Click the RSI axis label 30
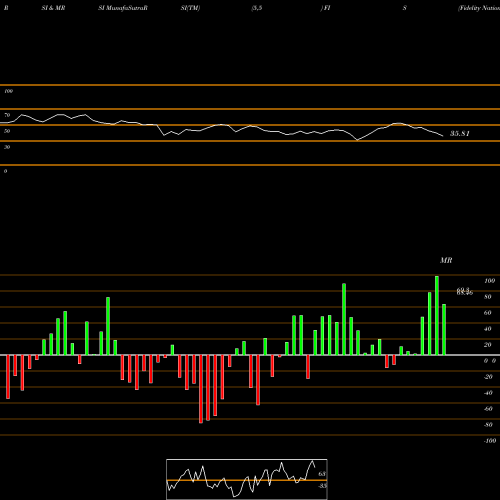500x500 pixels. tap(7, 147)
